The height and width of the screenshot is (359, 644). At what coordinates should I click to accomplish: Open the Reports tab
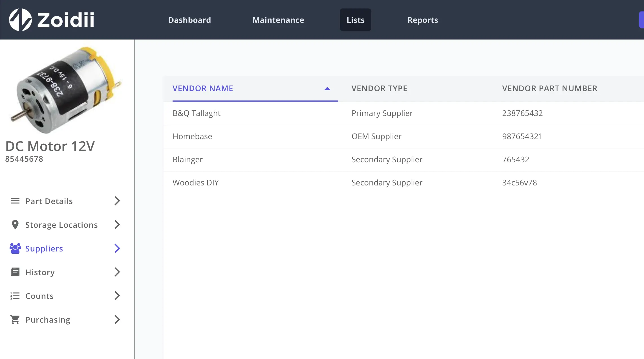pos(423,20)
